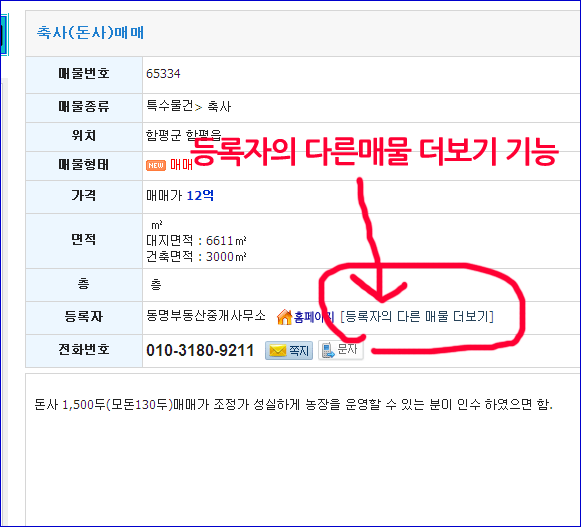This screenshot has height=527, width=581.
Task: Click the phone number 010-3180-9211
Action: (200, 350)
